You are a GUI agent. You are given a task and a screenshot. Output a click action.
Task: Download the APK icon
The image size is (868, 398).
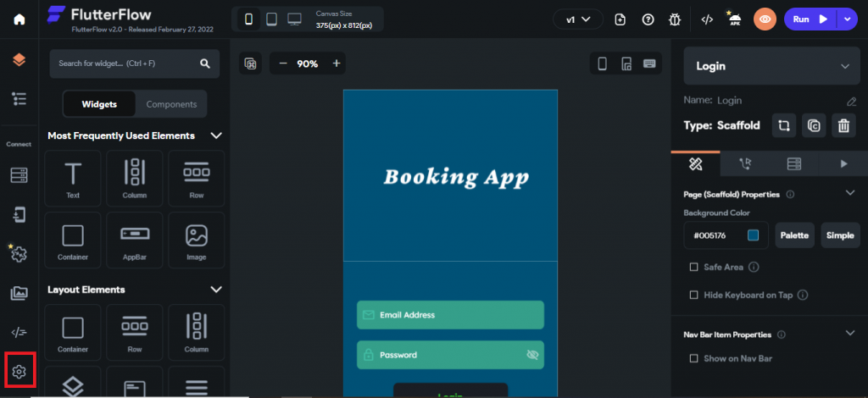735,19
